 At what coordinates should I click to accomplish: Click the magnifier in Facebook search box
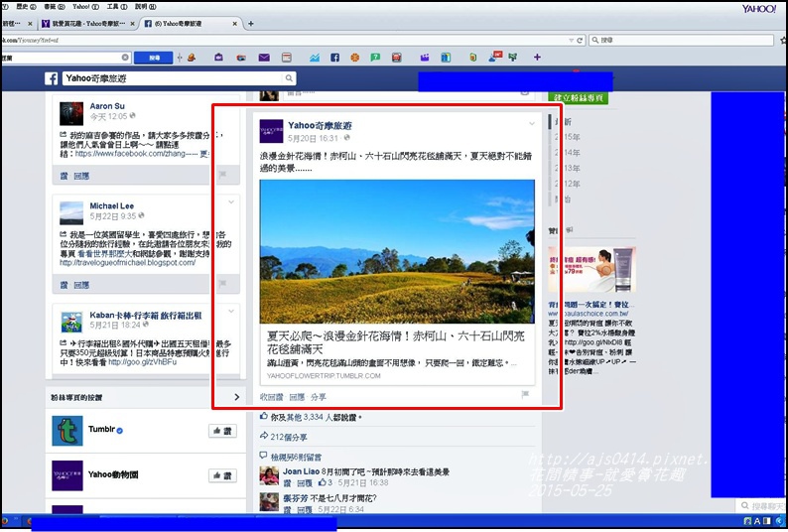(x=289, y=78)
